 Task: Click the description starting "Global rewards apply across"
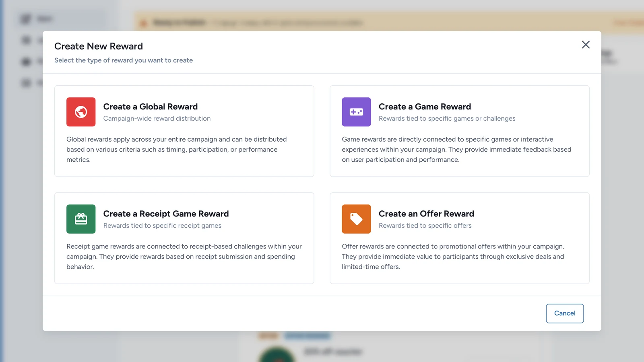(177, 149)
